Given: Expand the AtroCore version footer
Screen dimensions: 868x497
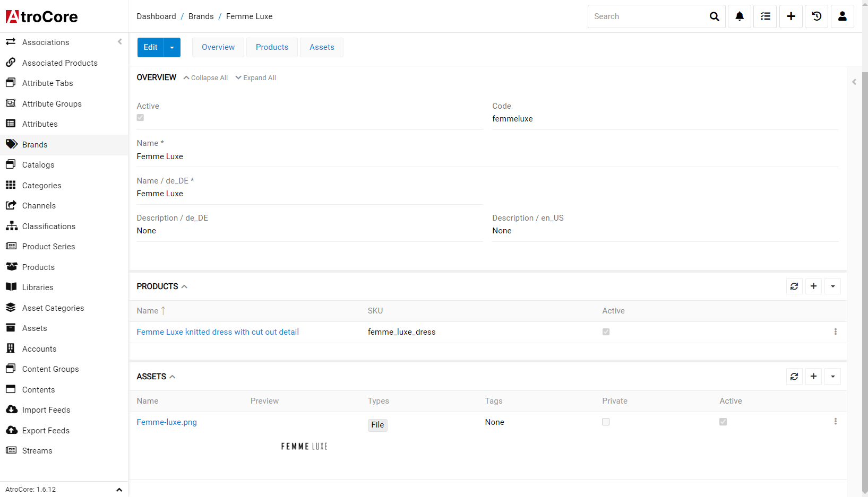Looking at the screenshot, I should tap(119, 490).
